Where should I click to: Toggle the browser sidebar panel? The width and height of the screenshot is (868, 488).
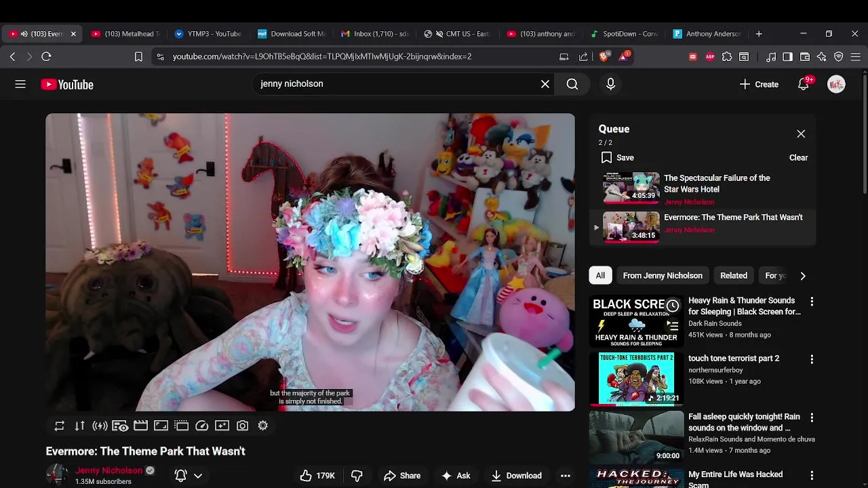click(787, 57)
